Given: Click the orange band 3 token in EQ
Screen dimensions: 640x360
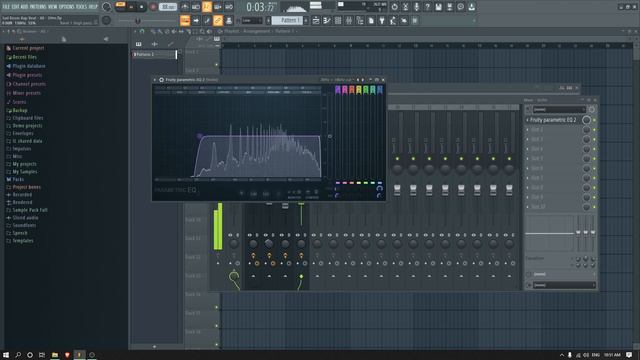Looking at the screenshot, I should (352, 90).
